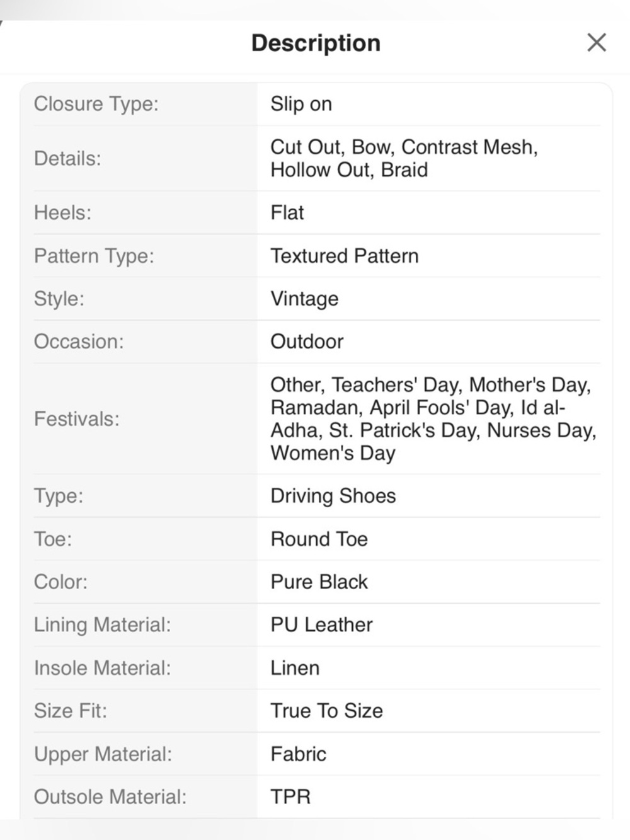Close the Description panel with X icon
The image size is (630, 840).
pyautogui.click(x=596, y=43)
